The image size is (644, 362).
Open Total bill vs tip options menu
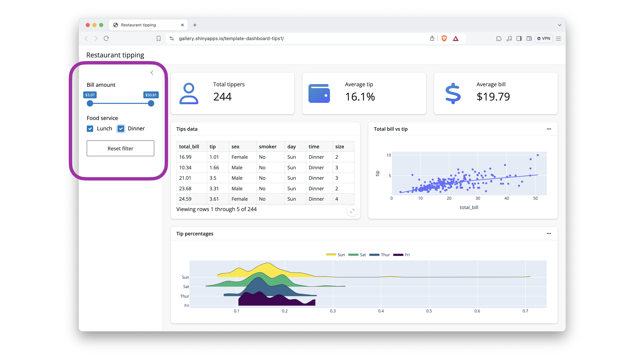pos(549,129)
